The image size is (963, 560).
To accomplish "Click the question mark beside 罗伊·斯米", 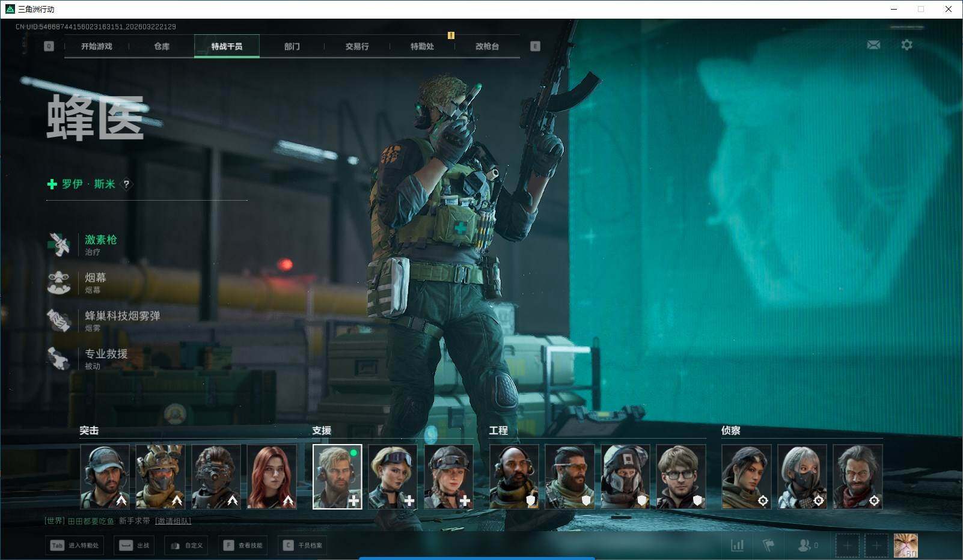I will point(126,184).
